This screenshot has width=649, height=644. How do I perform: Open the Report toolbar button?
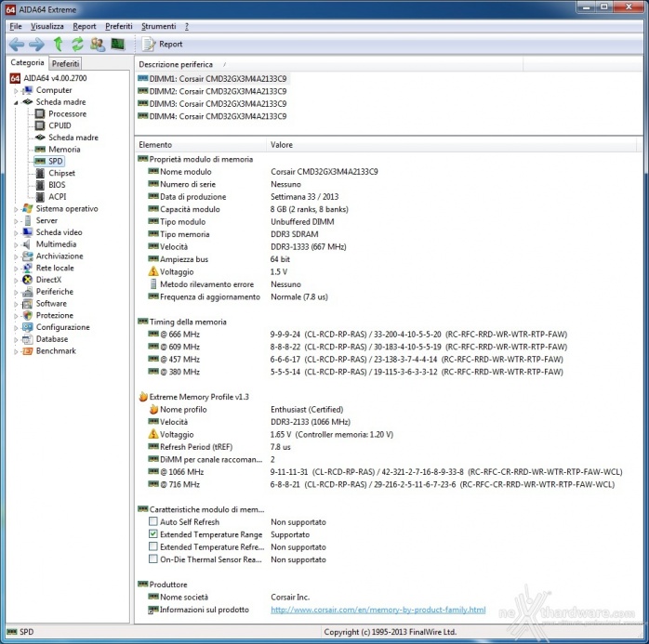(162, 44)
